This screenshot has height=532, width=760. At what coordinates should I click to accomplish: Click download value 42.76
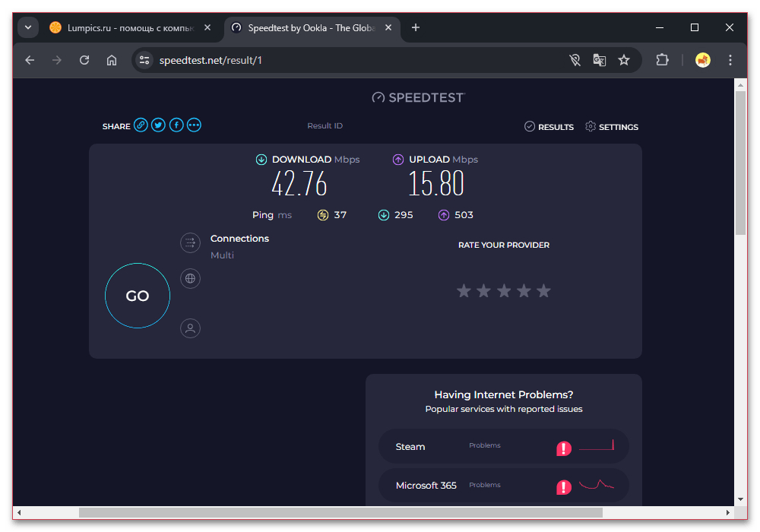pos(299,184)
